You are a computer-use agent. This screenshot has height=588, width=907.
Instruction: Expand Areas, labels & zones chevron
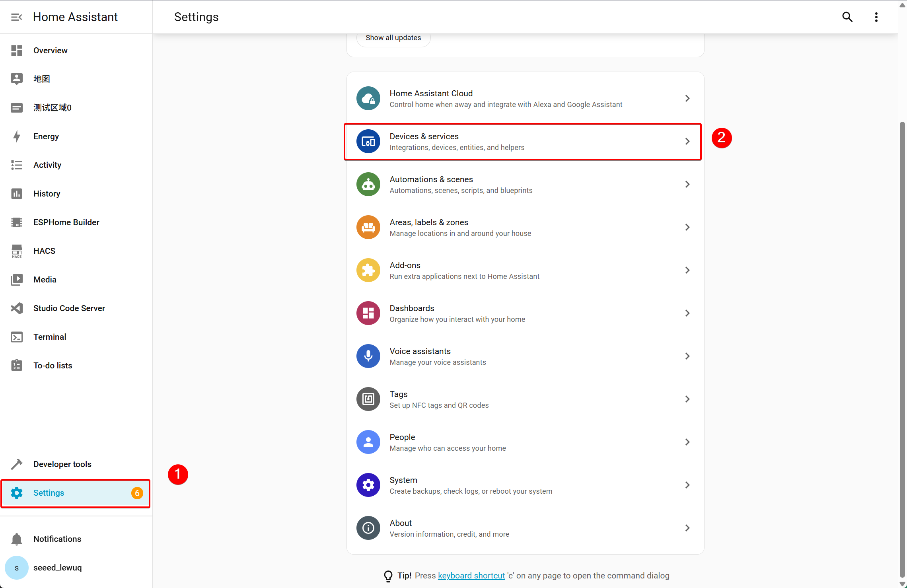click(x=687, y=227)
